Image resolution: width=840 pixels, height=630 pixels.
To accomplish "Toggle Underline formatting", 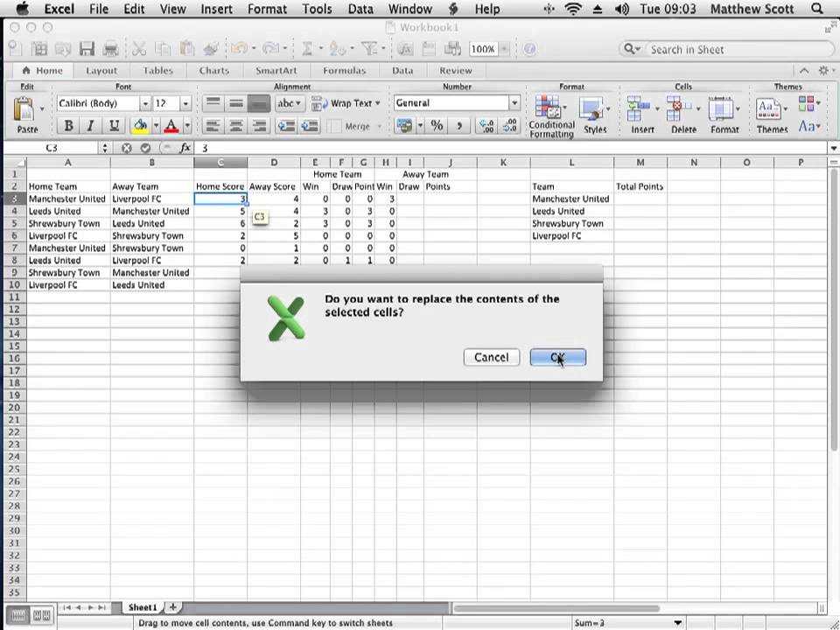I will click(x=112, y=126).
